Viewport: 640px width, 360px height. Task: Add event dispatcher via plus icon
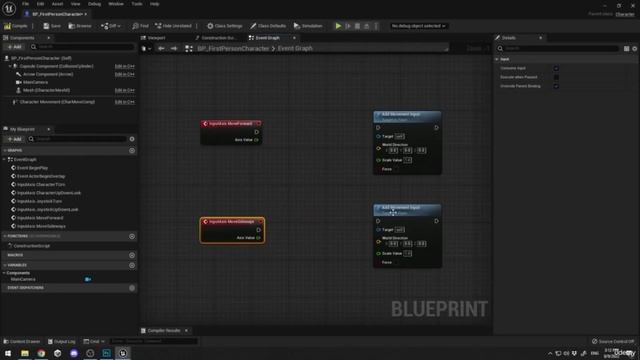(x=132, y=288)
